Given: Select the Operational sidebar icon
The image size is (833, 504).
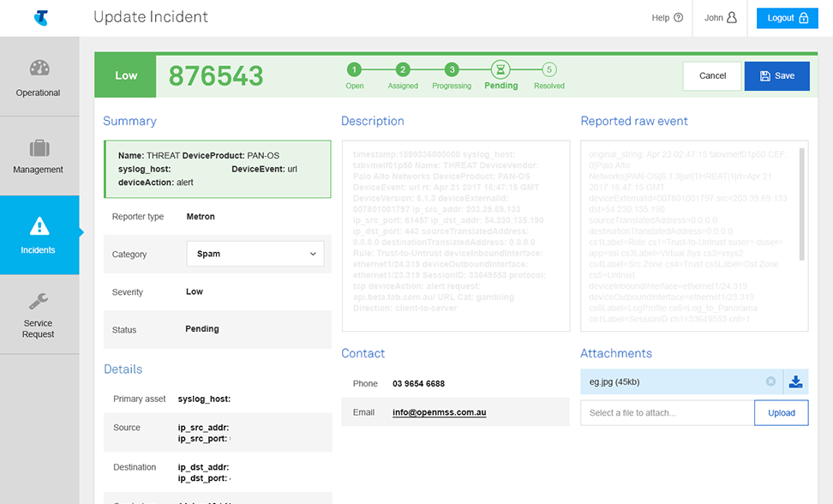Looking at the screenshot, I should pyautogui.click(x=39, y=68).
